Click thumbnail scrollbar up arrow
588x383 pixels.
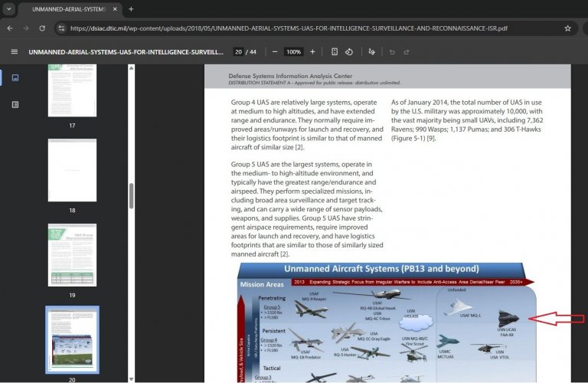tap(131, 68)
